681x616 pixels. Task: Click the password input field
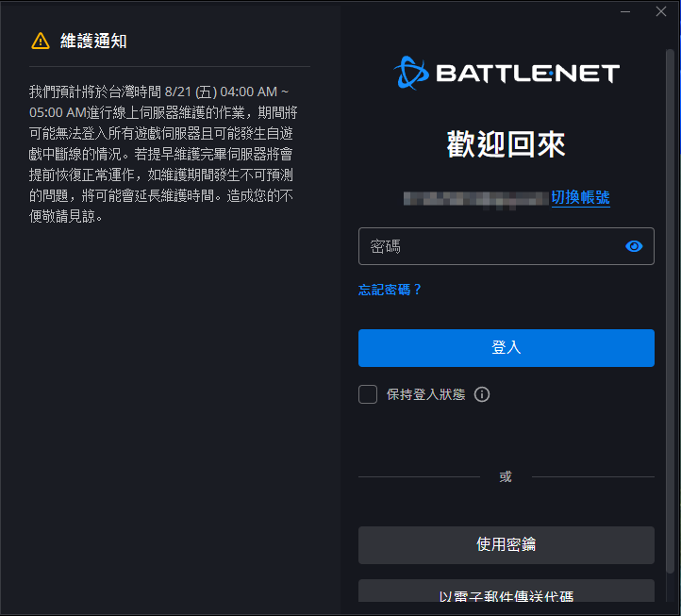click(x=506, y=246)
